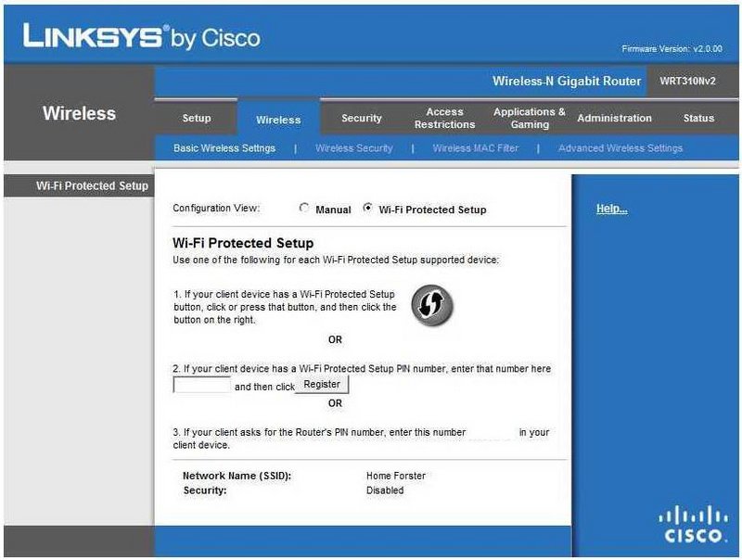
Task: Open the Access Restrictions tab
Action: tap(444, 118)
